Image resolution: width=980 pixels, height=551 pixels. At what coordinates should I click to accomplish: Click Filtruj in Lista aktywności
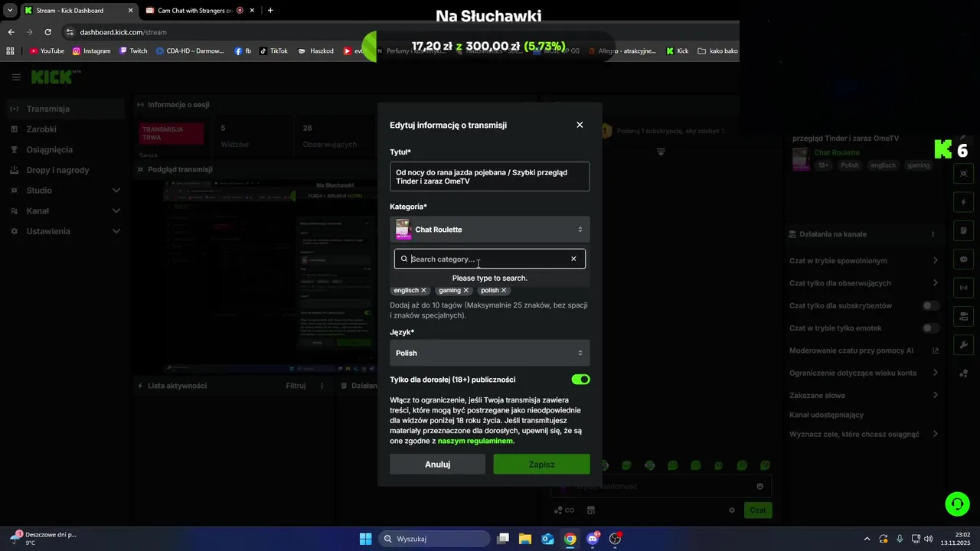(296, 386)
